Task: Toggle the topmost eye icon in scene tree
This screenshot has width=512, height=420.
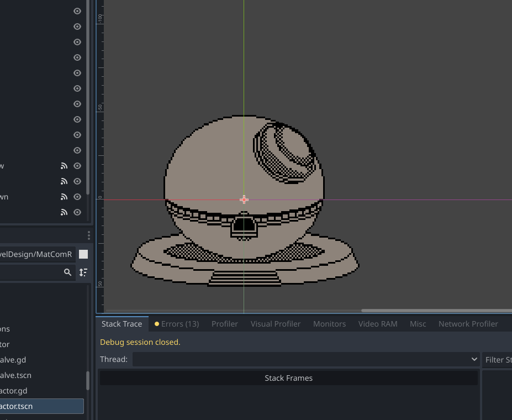Action: coord(77,11)
